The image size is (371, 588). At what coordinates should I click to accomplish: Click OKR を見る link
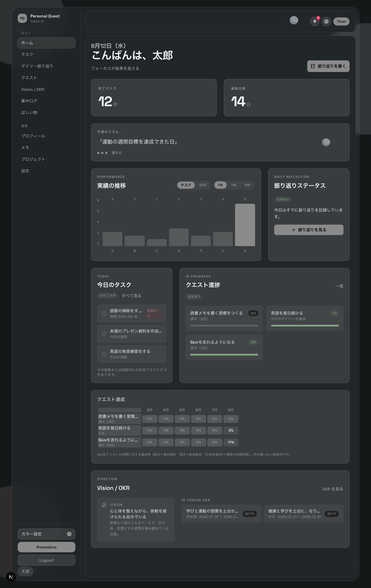[x=333, y=489]
